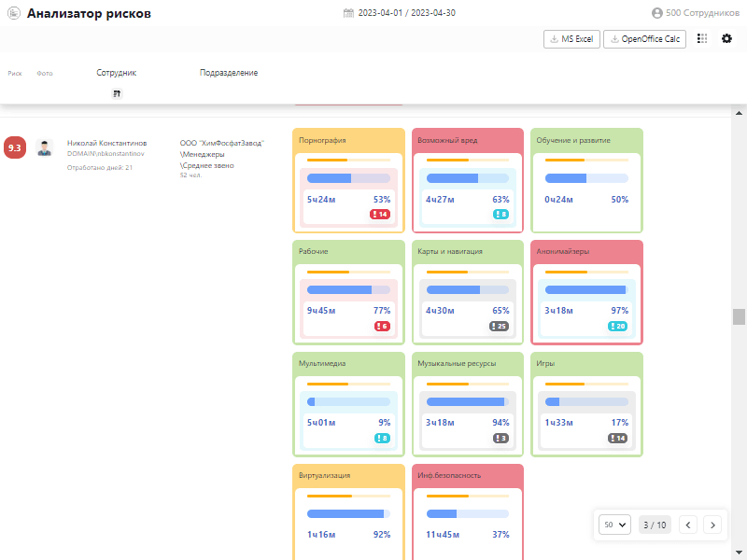
Task: Export the report to MS Excel
Action: click(571, 39)
